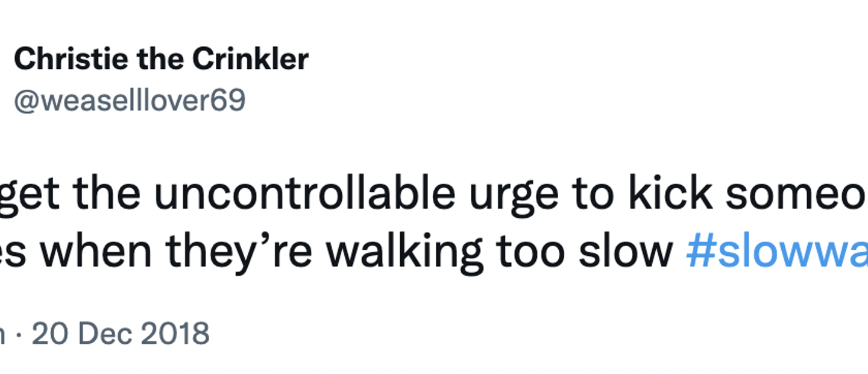This screenshot has height=374, width=868.
Task: Click the 20 Dec 2018 timestamp
Action: point(120,333)
